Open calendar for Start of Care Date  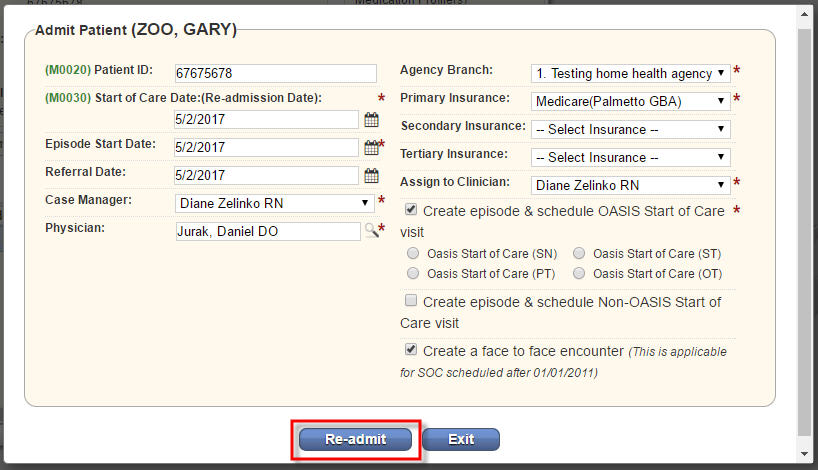(371, 119)
